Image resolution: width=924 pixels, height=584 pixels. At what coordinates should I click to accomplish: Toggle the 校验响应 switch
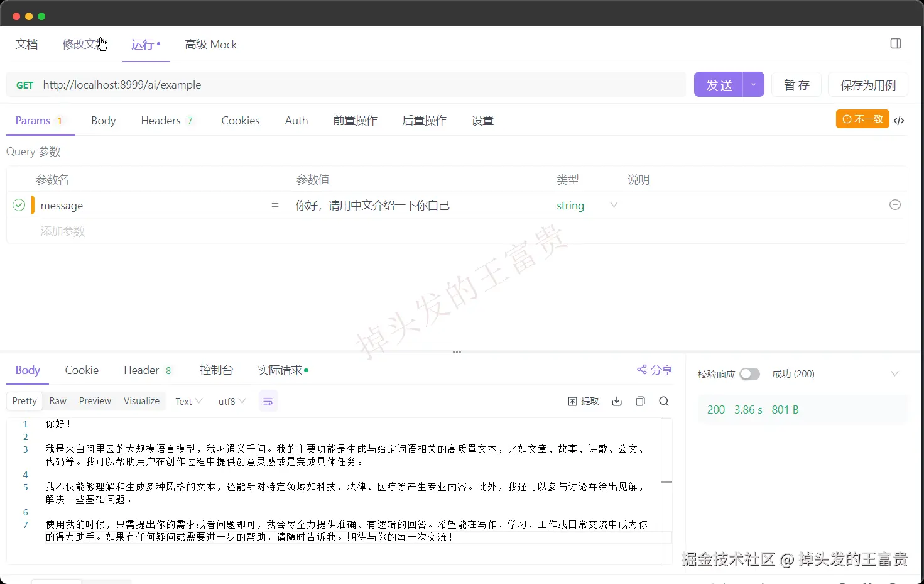[x=749, y=374]
